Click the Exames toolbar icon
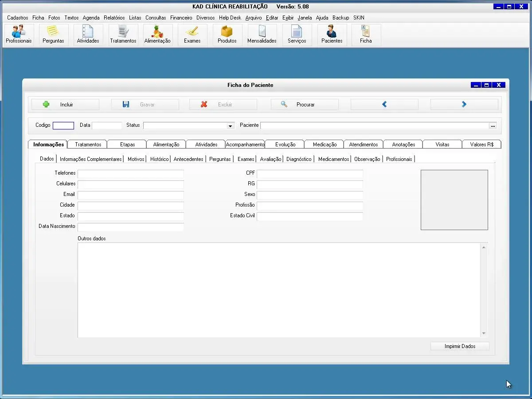The image size is (532, 399). (192, 34)
